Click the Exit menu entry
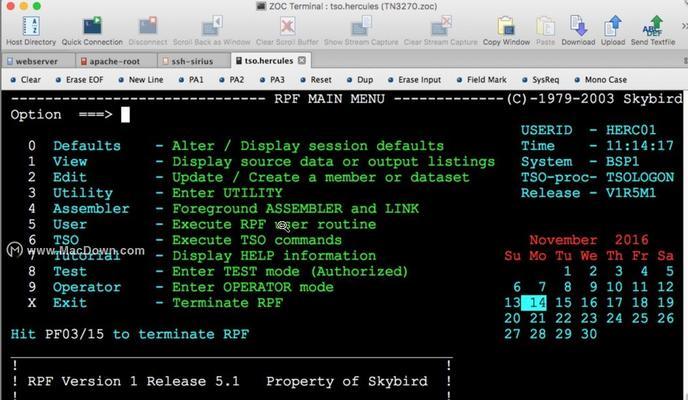Image resolution: width=688 pixels, height=400 pixels. [x=70, y=303]
